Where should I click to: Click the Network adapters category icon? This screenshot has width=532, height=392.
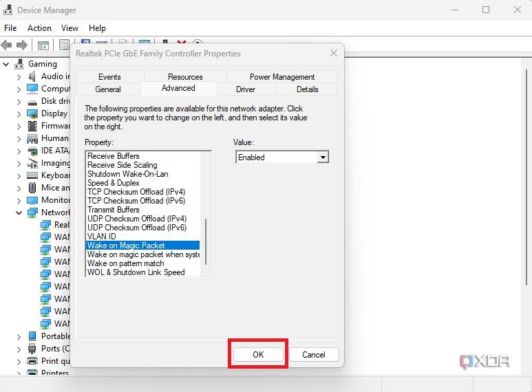32,213
